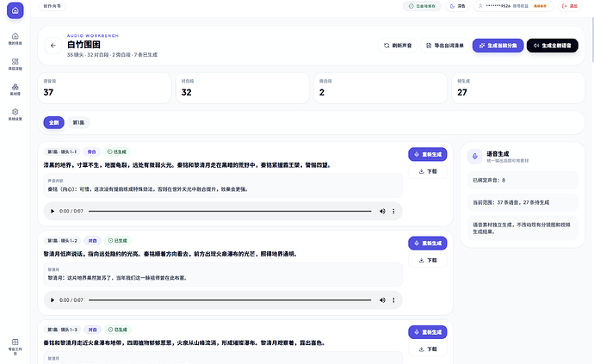Click the 语音生成 panel heading
This screenshot has height=364, width=594.
point(498,154)
